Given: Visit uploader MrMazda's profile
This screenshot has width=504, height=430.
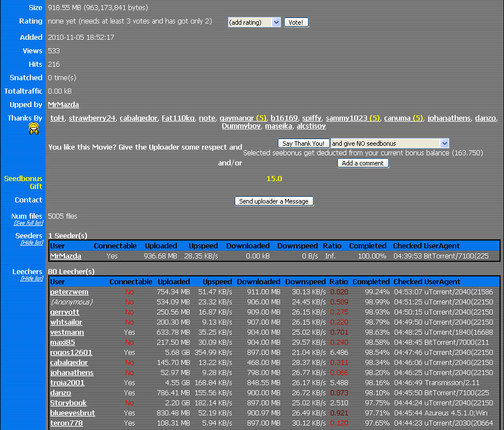Looking at the screenshot, I should tap(62, 104).
